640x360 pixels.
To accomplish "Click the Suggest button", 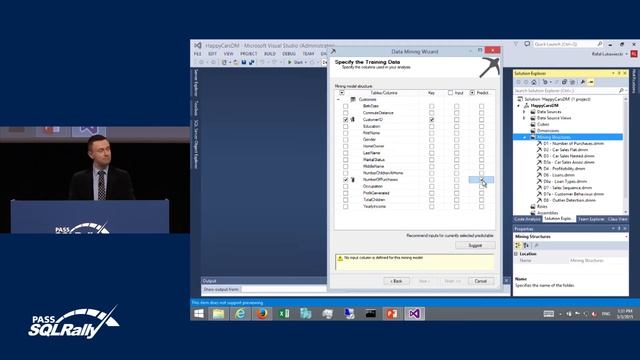I will (475, 245).
